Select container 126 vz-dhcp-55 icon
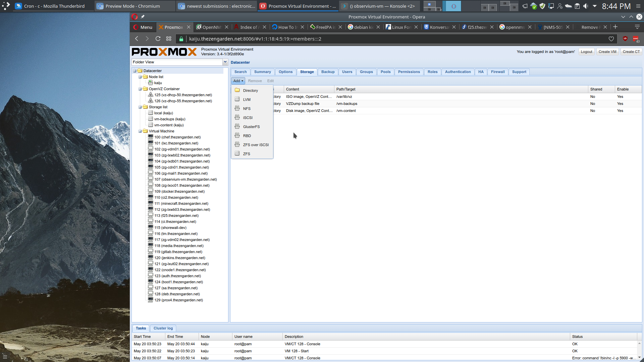 point(151,101)
